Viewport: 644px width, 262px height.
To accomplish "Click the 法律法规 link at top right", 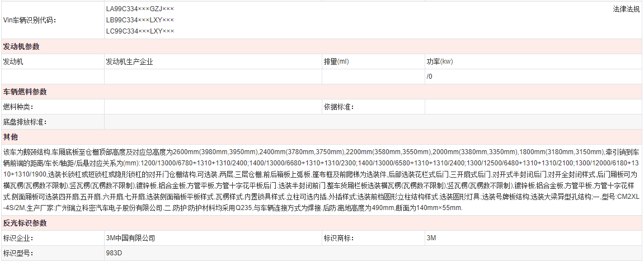I will (x=626, y=9).
